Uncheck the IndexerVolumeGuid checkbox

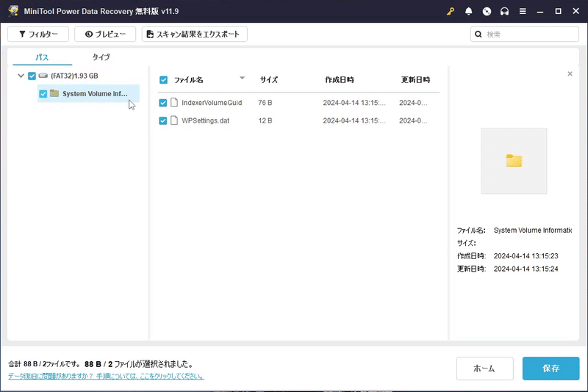162,103
